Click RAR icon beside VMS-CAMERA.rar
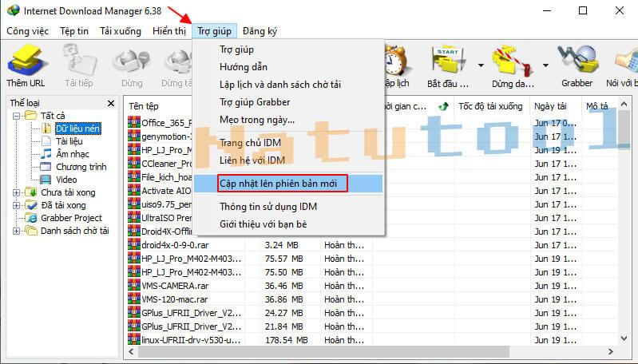 [134, 286]
